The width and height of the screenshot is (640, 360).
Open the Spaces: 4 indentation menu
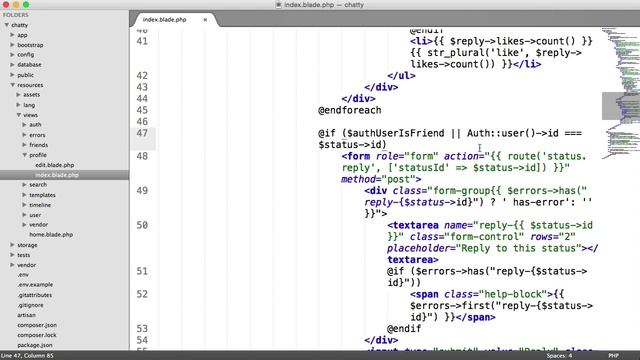pyautogui.click(x=559, y=356)
